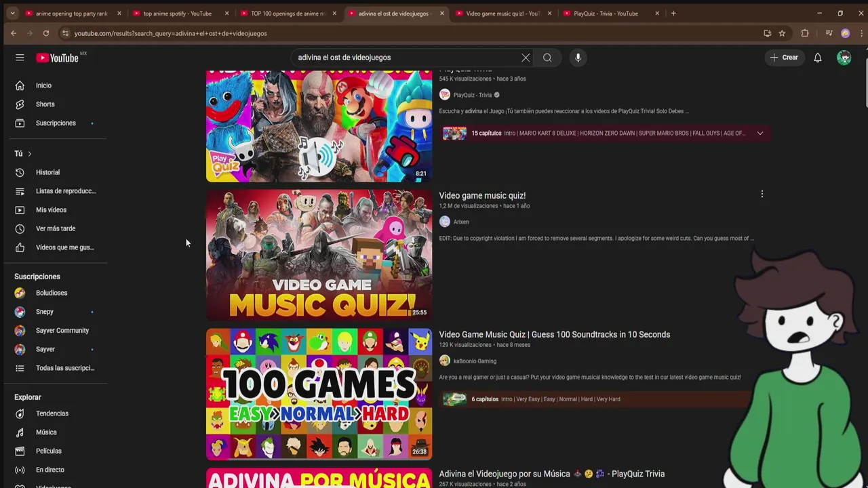Go to the YouTube home logo
This screenshot has width=868, height=488.
(x=58, y=58)
